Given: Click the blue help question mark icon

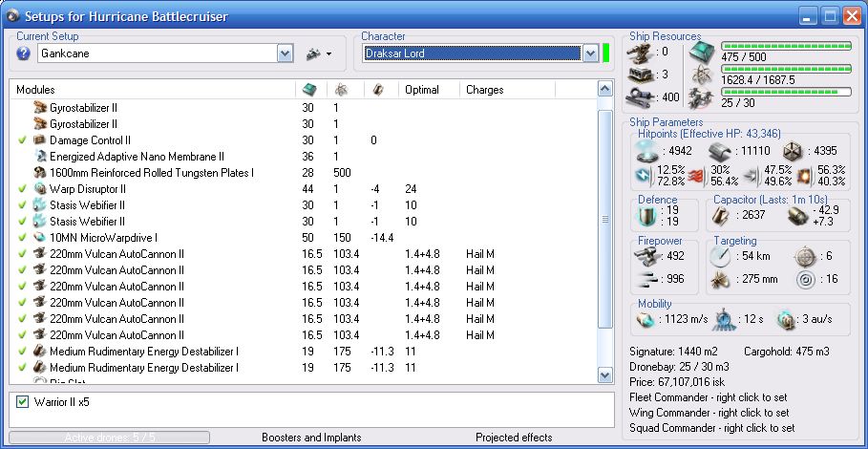Looking at the screenshot, I should (24, 53).
